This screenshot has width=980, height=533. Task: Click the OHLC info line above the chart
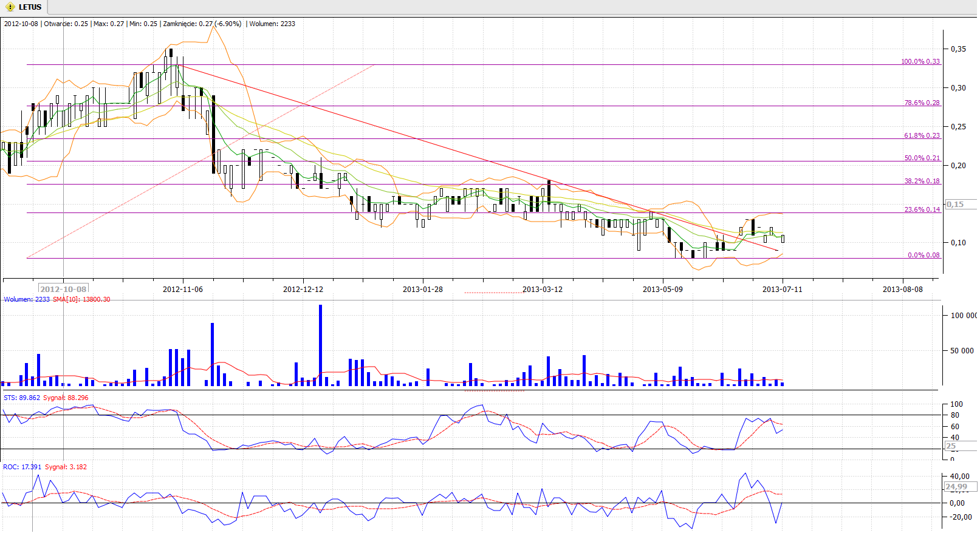tap(149, 24)
